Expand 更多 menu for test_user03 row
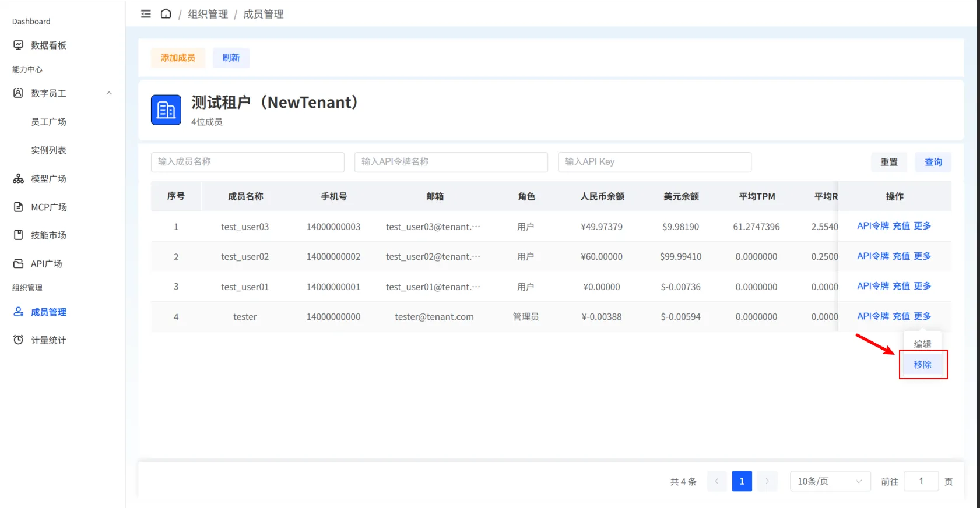The height and width of the screenshot is (508, 980). click(x=922, y=226)
